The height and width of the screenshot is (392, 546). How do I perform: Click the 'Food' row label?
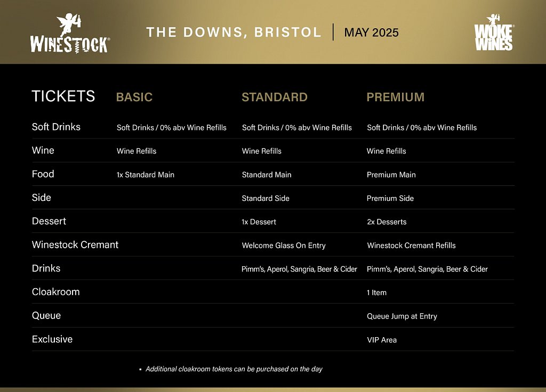(x=43, y=174)
